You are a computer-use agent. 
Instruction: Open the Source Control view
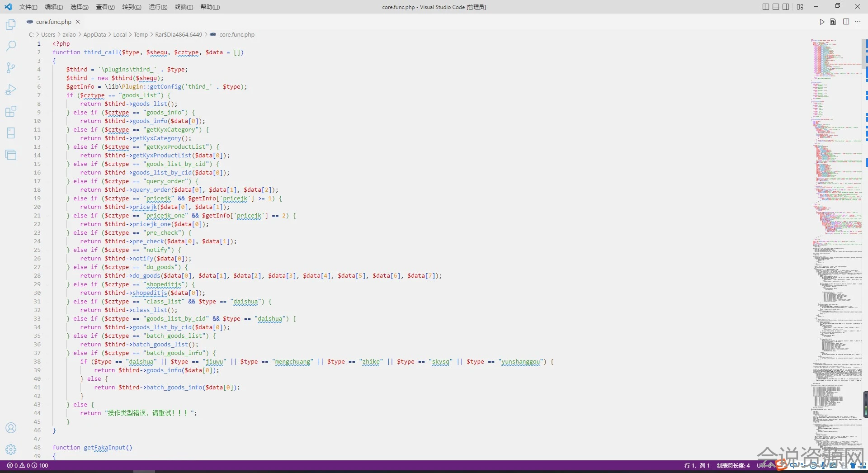(11, 68)
